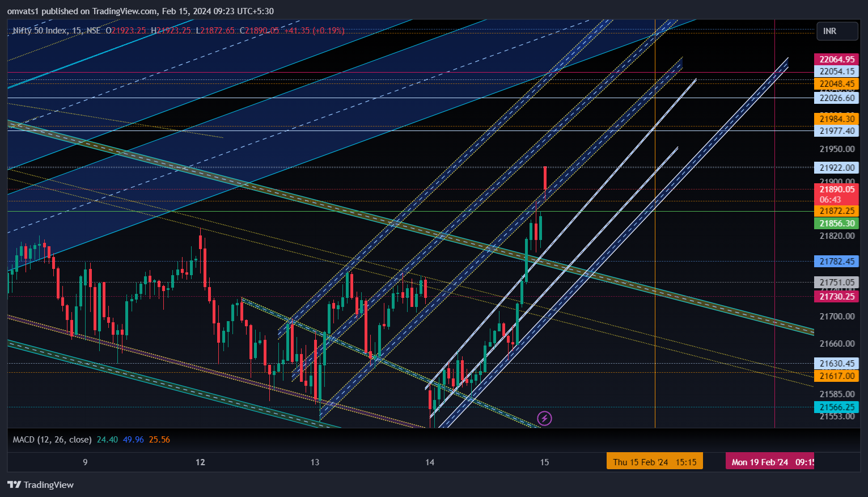Click the orange 21617.00 price label
The height and width of the screenshot is (497, 868).
tap(836, 376)
